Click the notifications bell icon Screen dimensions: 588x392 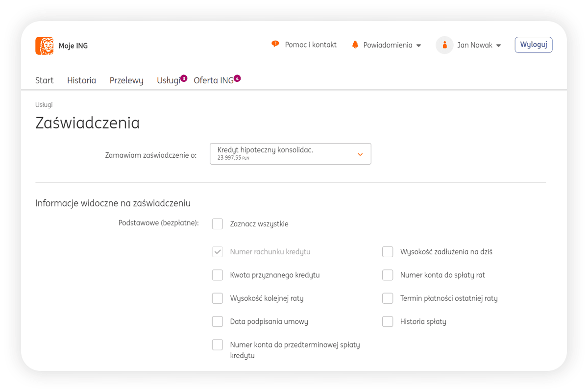pyautogui.click(x=355, y=45)
